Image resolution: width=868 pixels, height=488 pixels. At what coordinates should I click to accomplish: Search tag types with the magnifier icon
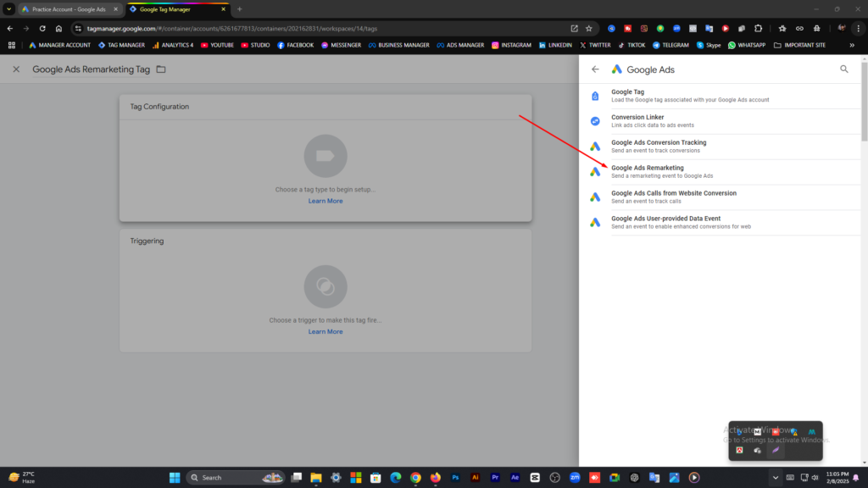(x=843, y=69)
